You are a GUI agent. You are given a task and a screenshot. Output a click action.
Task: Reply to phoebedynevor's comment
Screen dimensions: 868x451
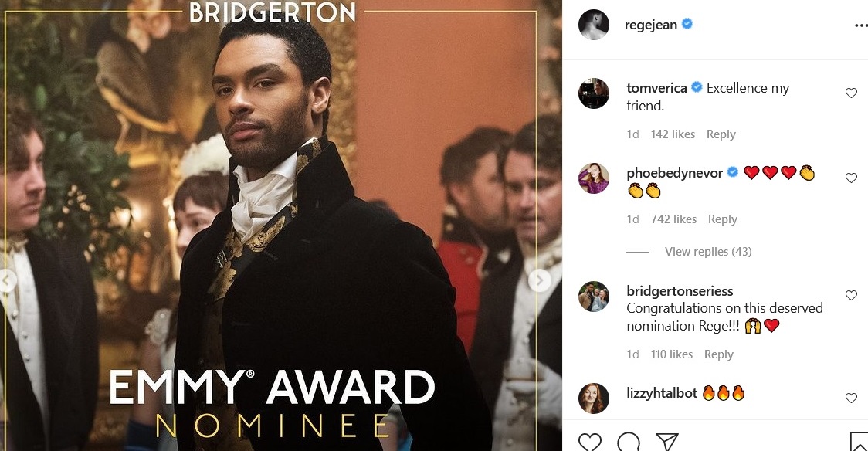click(x=722, y=219)
